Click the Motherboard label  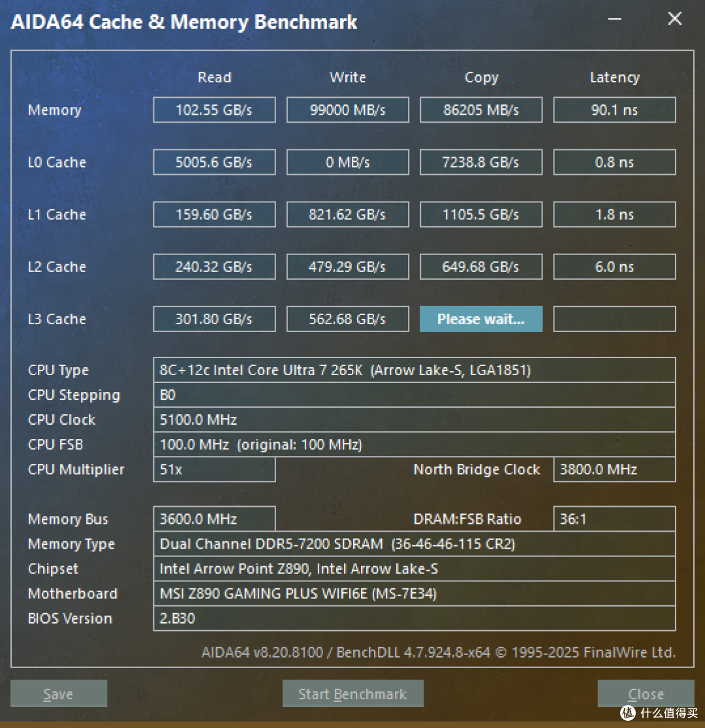coord(72,594)
